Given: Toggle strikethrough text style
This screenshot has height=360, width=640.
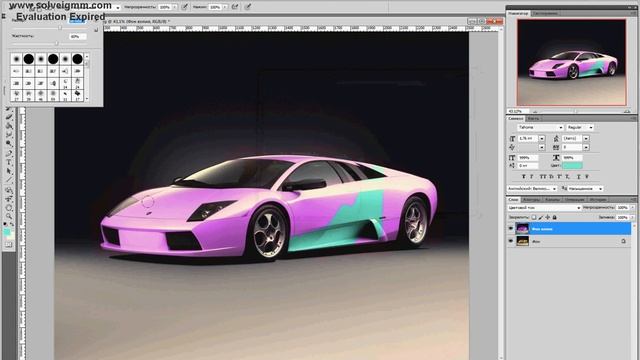Looking at the screenshot, I should [x=587, y=177].
